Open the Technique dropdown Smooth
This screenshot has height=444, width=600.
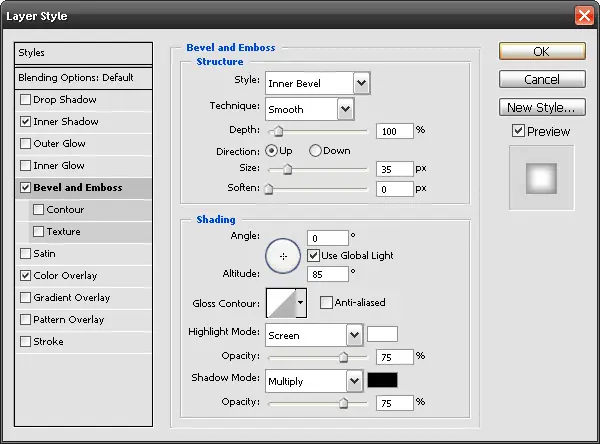coord(310,109)
